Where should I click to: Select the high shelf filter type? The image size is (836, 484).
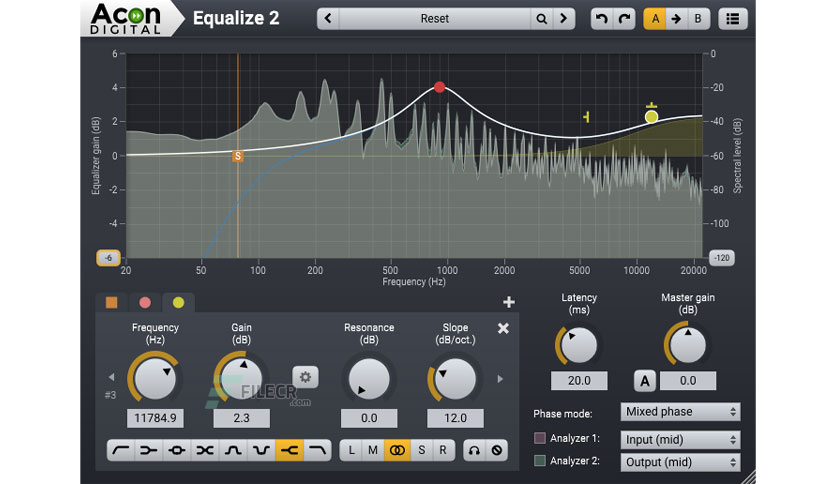(290, 450)
